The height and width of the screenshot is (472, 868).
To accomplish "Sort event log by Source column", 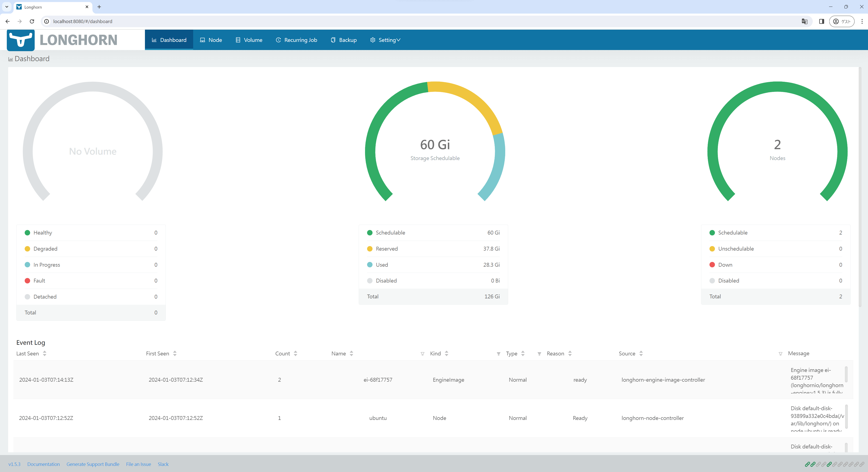I will tap(641, 353).
